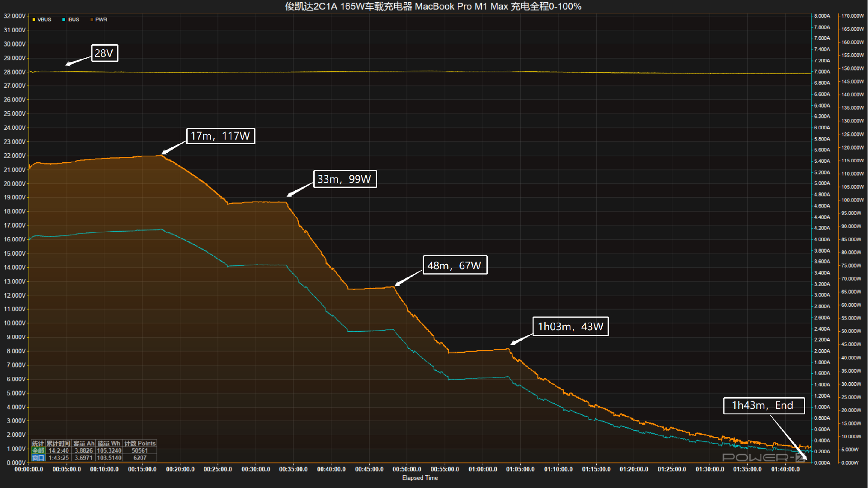Toggle the IBUS series legend label
Screen dimensions: 868x488
tap(73, 19)
